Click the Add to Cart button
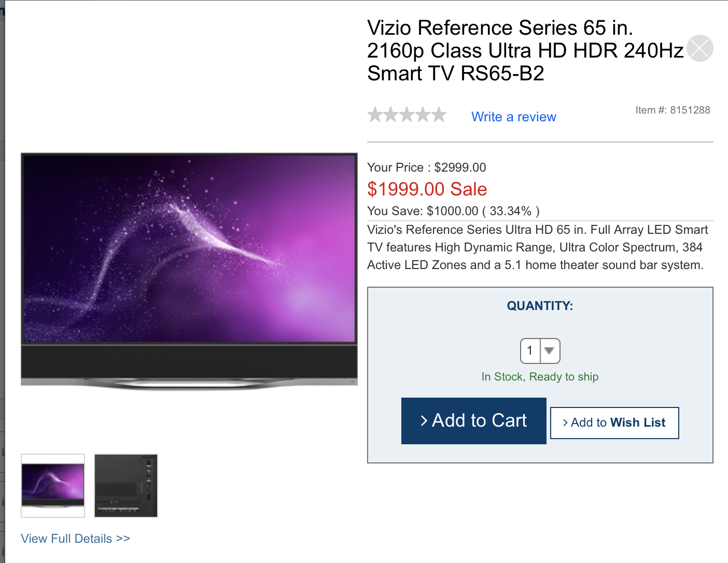 click(473, 420)
